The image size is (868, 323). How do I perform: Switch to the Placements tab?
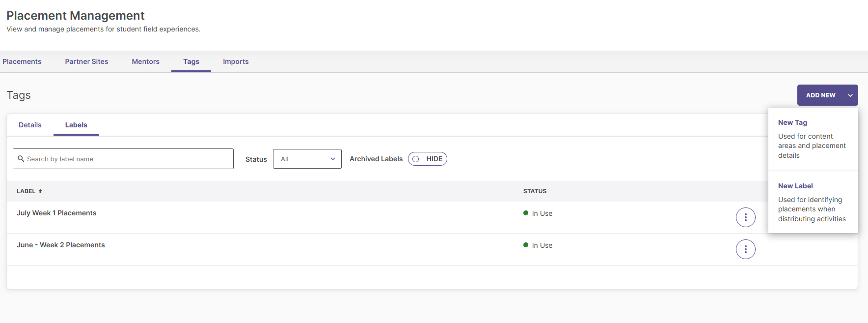(22, 61)
